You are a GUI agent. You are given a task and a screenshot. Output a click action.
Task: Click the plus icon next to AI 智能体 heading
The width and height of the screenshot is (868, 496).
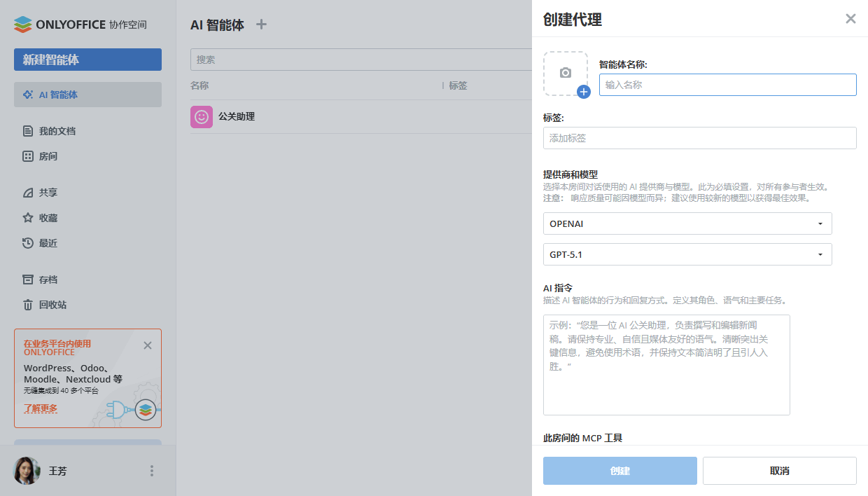point(260,23)
